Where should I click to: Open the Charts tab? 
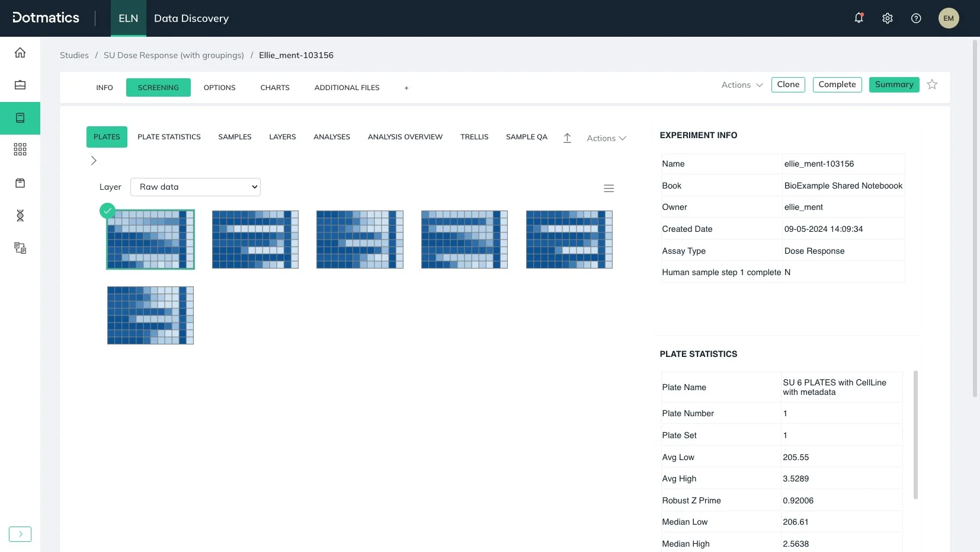point(274,87)
